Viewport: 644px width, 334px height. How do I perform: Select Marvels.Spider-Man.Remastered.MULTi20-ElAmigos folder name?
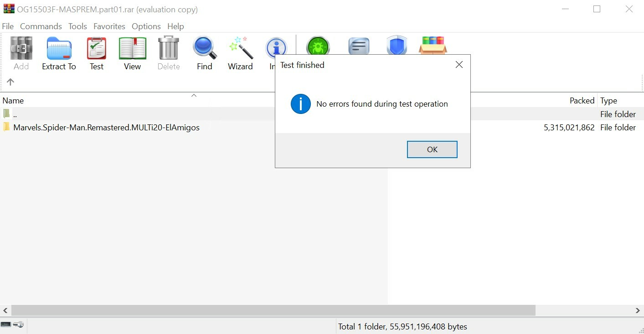(x=106, y=128)
